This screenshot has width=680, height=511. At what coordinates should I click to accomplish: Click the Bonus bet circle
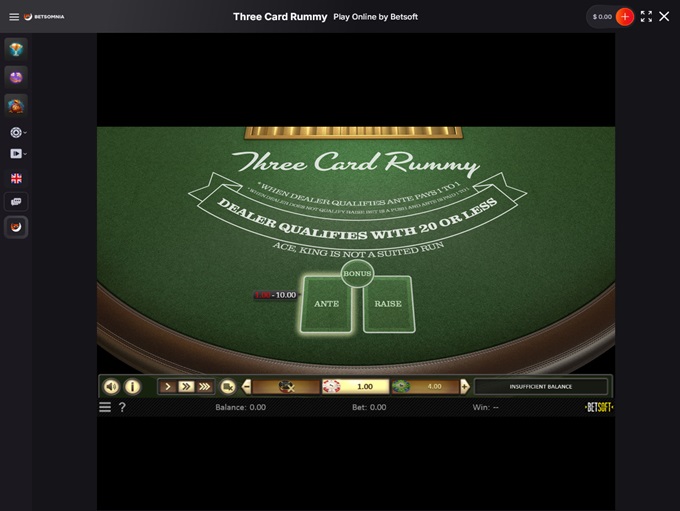357,273
